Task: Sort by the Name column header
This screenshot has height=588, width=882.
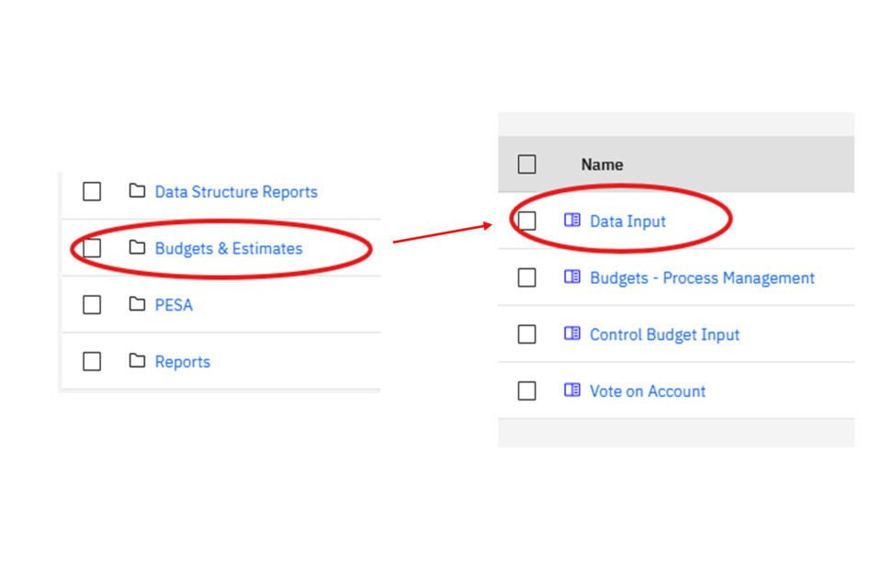Action: coord(602,165)
